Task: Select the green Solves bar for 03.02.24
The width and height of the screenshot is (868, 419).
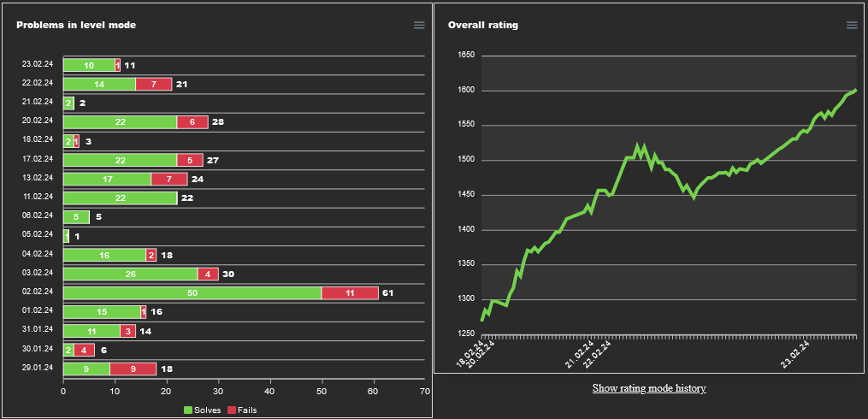Action: (x=131, y=274)
